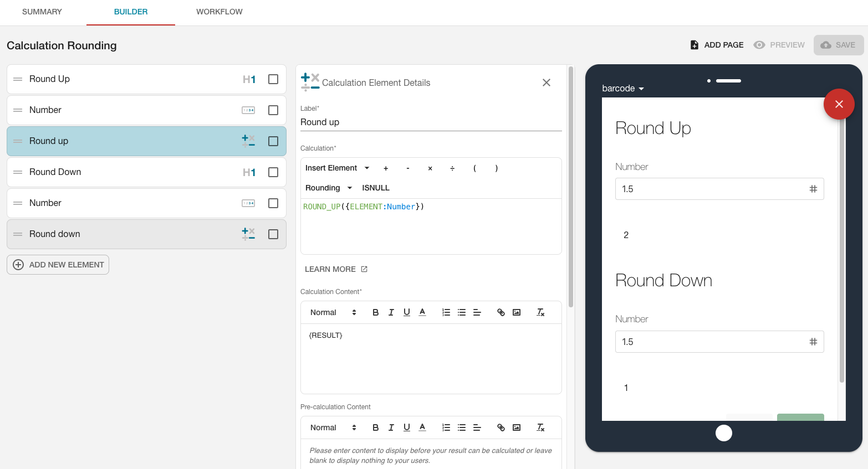Click drag handle of Round down calculation
The width and height of the screenshot is (868, 469).
click(x=18, y=234)
